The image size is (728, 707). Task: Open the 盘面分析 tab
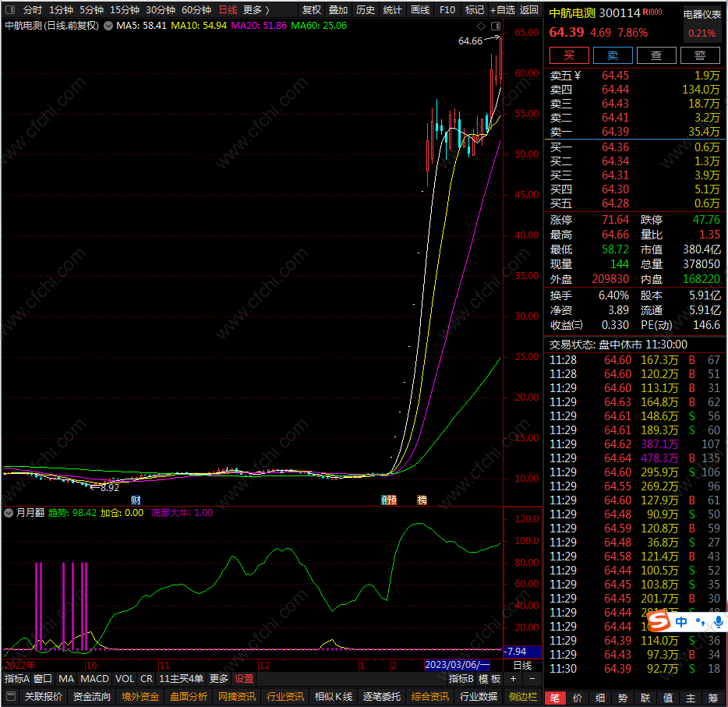(x=189, y=696)
